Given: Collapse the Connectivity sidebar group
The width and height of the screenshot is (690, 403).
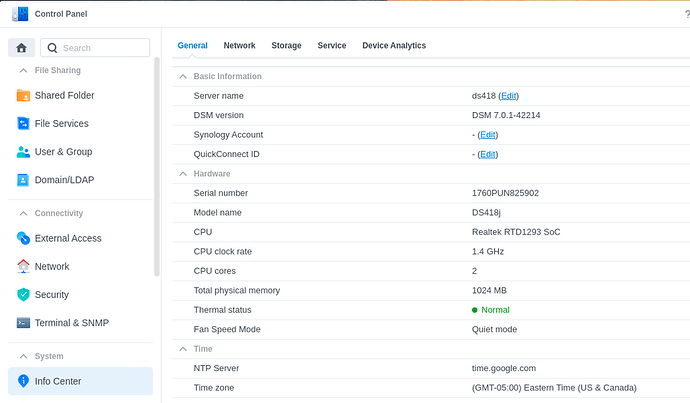Looking at the screenshot, I should click(23, 213).
